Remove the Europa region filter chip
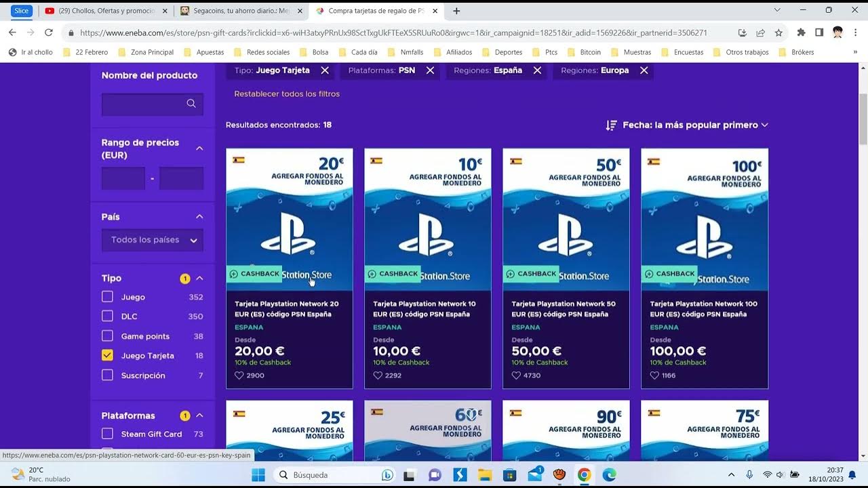The height and width of the screenshot is (488, 868). point(644,70)
